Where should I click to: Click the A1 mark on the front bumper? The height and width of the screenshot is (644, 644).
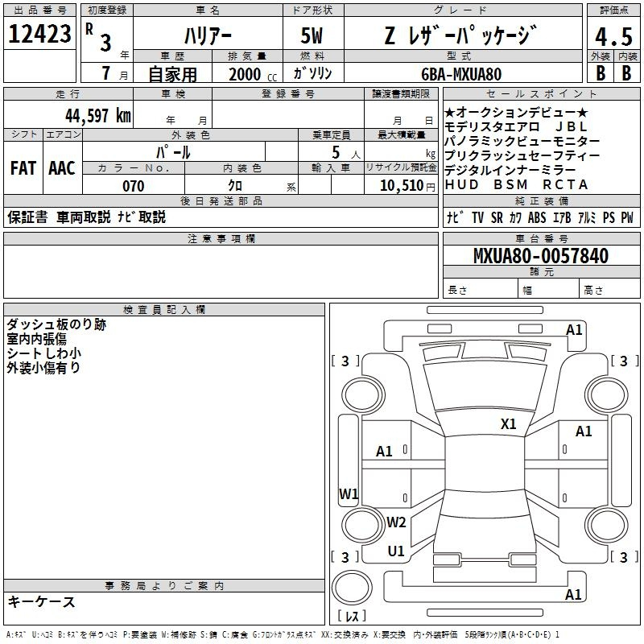tap(574, 330)
